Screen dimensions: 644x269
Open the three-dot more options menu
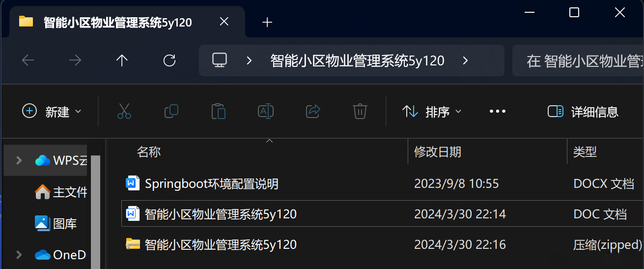tap(498, 112)
